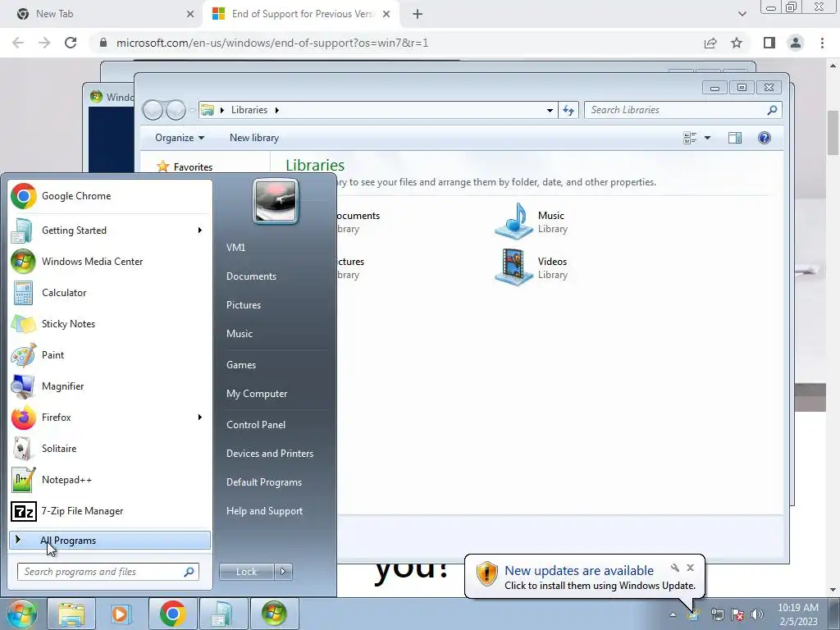Click the Lock button

[247, 572]
